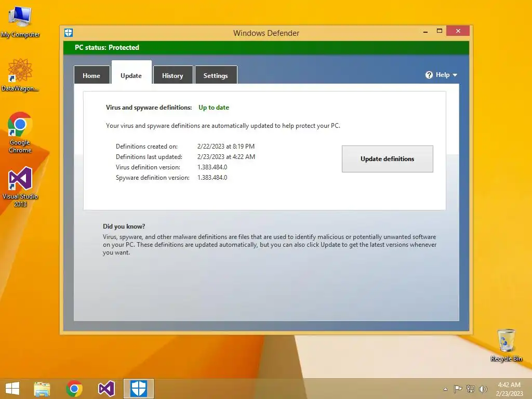
Task: Minimize the Windows Defender window
Action: pyautogui.click(x=425, y=31)
